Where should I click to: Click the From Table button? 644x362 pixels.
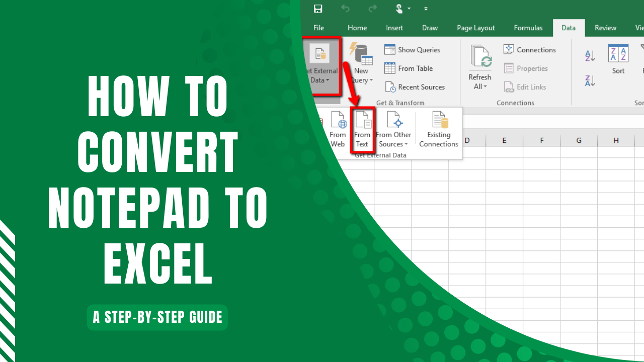coord(409,68)
